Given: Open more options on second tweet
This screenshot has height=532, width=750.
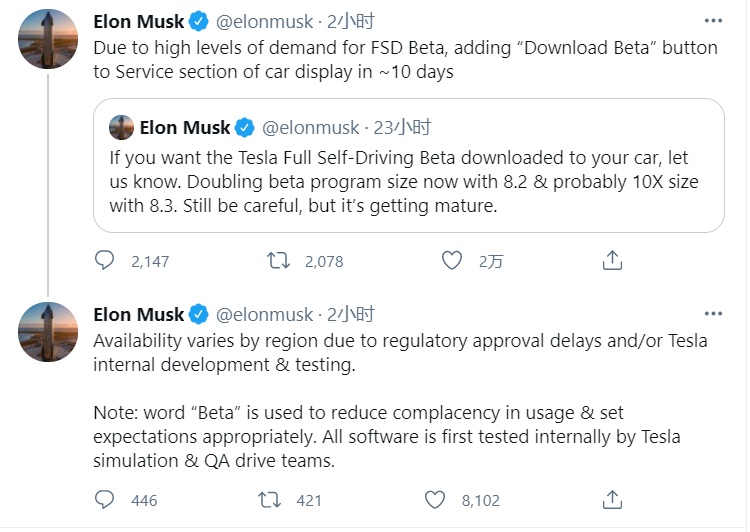Looking at the screenshot, I should tap(712, 314).
